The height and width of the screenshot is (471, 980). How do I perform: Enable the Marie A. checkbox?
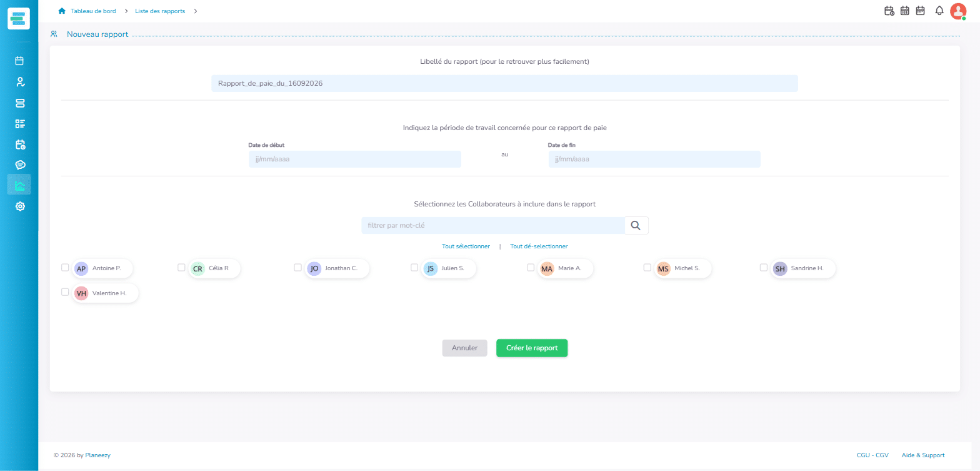tap(531, 267)
